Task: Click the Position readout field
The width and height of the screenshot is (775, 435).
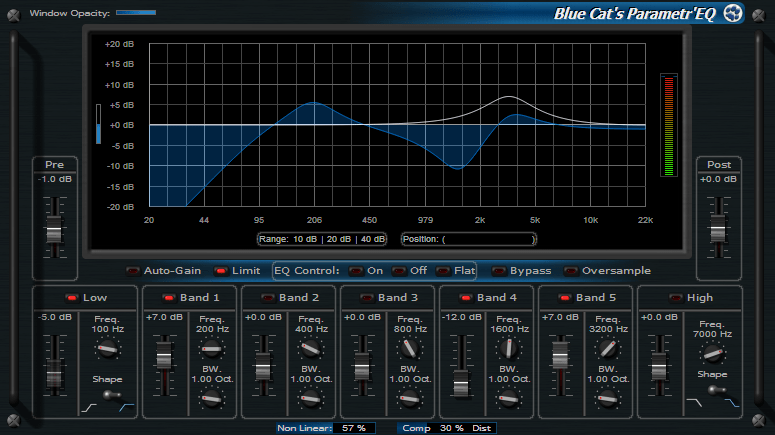Action: click(x=469, y=239)
